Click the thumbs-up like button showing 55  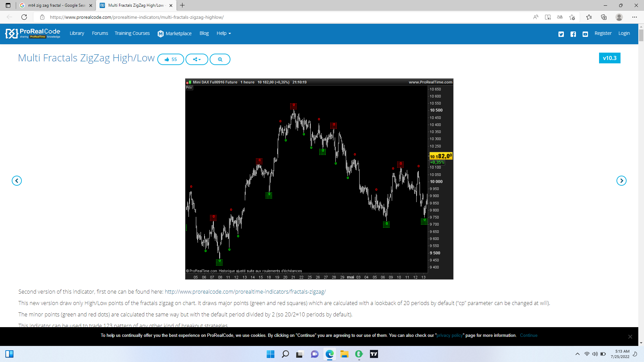170,59
